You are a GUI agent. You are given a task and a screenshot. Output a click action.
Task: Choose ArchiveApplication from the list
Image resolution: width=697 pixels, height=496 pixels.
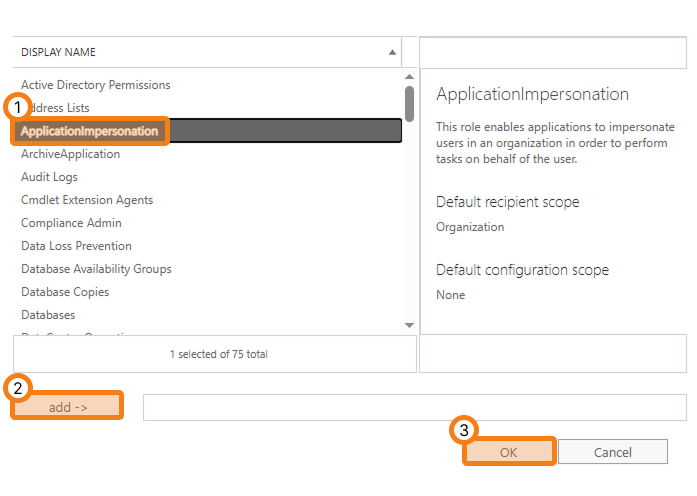pyautogui.click(x=70, y=154)
